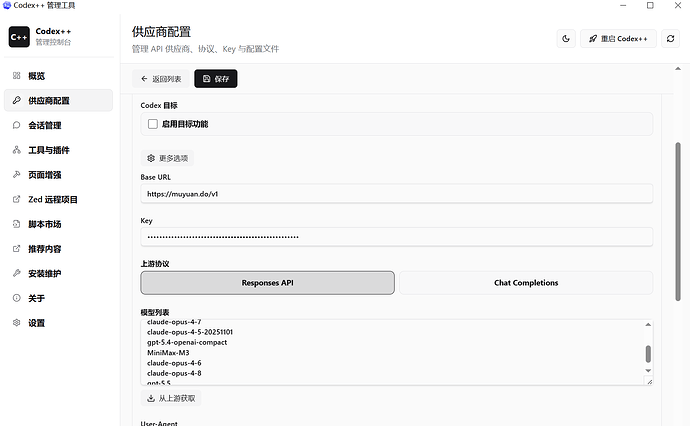Click gpt-5.4-openai-compact in model list
The width and height of the screenshot is (690, 426).
point(187,342)
